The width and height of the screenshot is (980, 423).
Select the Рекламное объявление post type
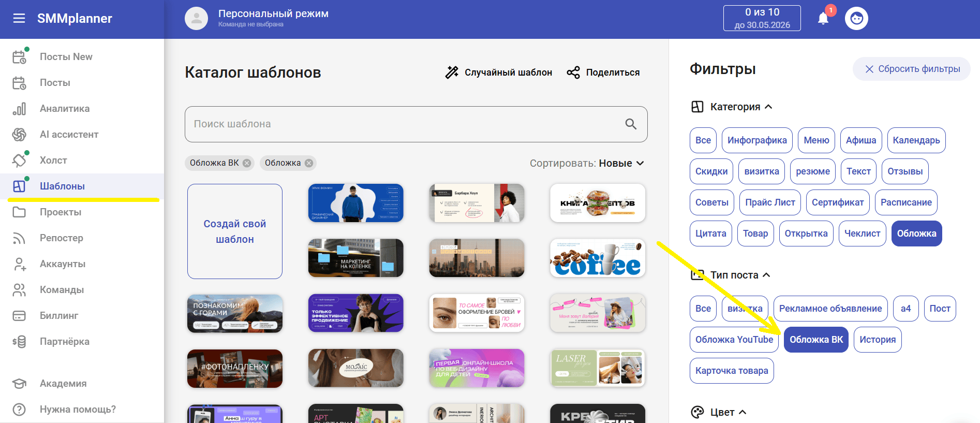coord(830,309)
